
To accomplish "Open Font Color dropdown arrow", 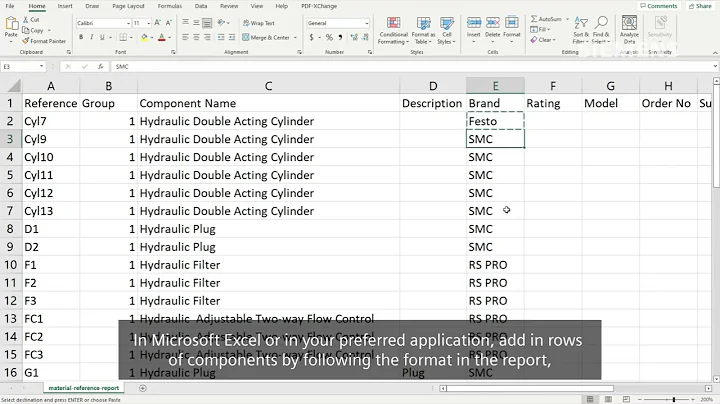I will click(x=169, y=38).
